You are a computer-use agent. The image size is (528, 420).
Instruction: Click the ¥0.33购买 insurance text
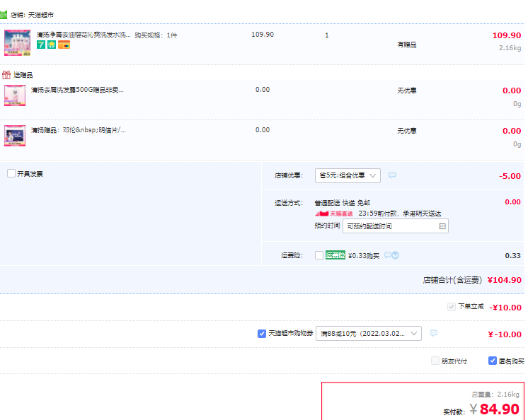click(x=364, y=256)
